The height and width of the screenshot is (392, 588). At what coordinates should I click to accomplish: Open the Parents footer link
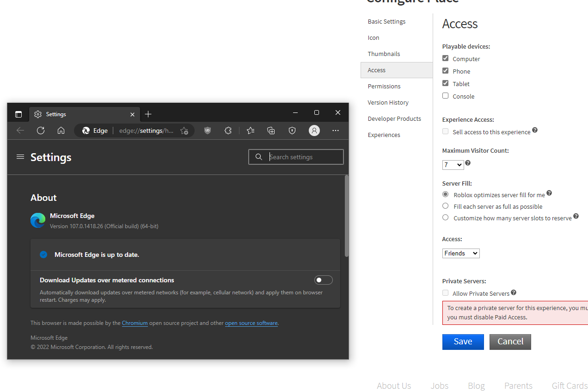pyautogui.click(x=518, y=386)
